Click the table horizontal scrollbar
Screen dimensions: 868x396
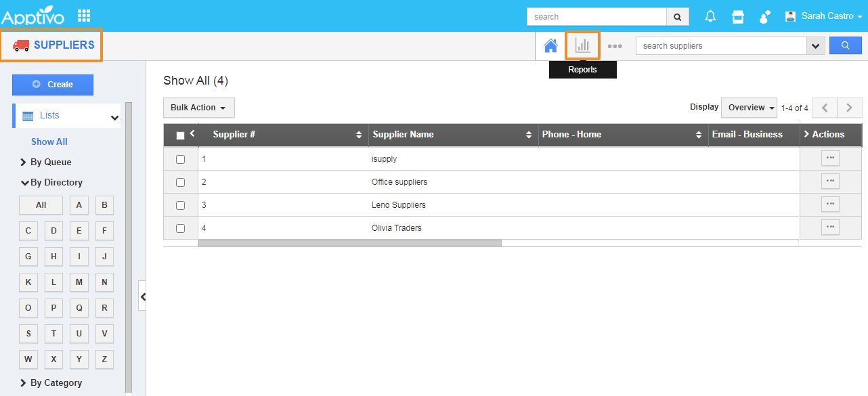(350, 243)
